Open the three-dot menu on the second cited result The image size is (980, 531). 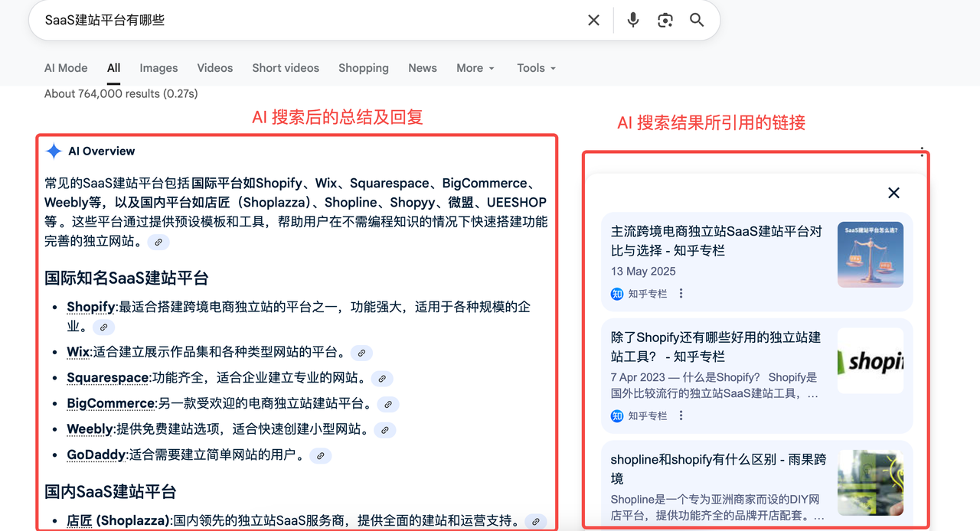click(681, 415)
